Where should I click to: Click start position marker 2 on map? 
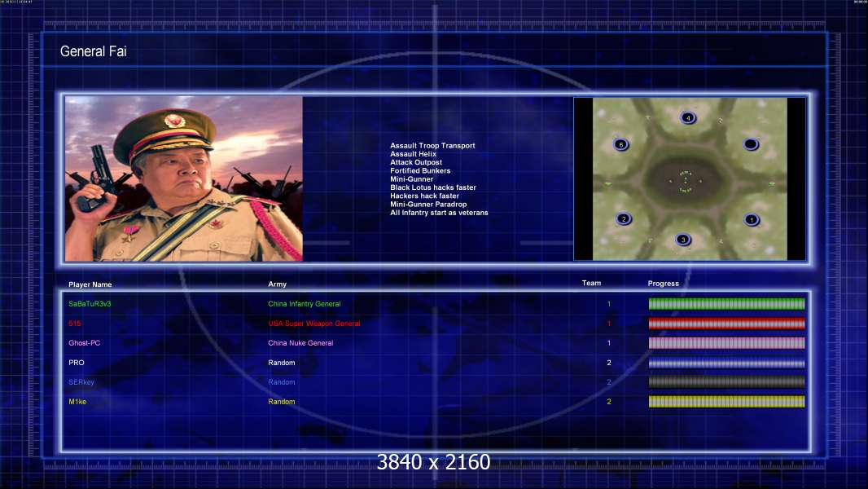624,218
